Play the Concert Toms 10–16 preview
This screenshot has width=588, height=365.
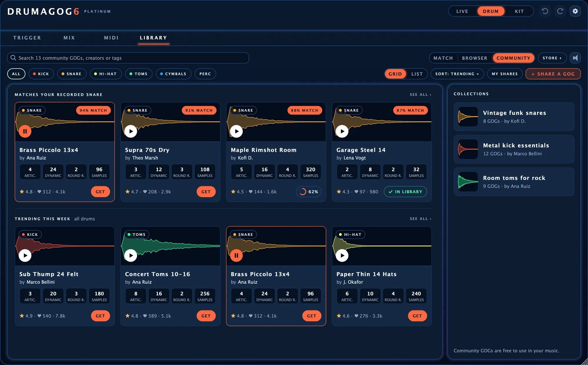(131, 255)
